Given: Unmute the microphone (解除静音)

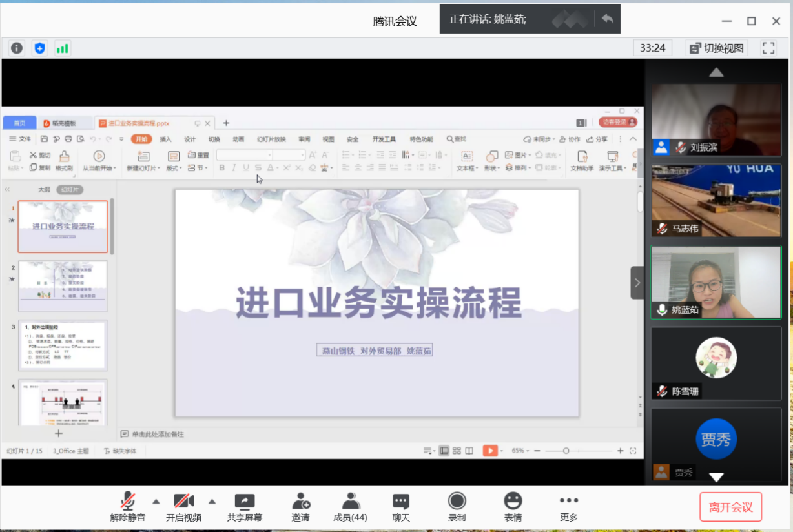Looking at the screenshot, I should pos(128,507).
